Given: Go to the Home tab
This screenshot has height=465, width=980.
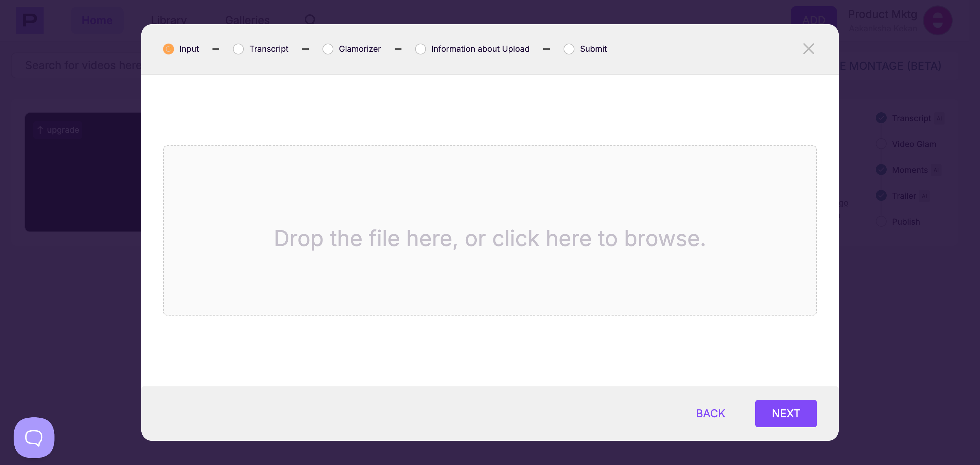Looking at the screenshot, I should [97, 20].
